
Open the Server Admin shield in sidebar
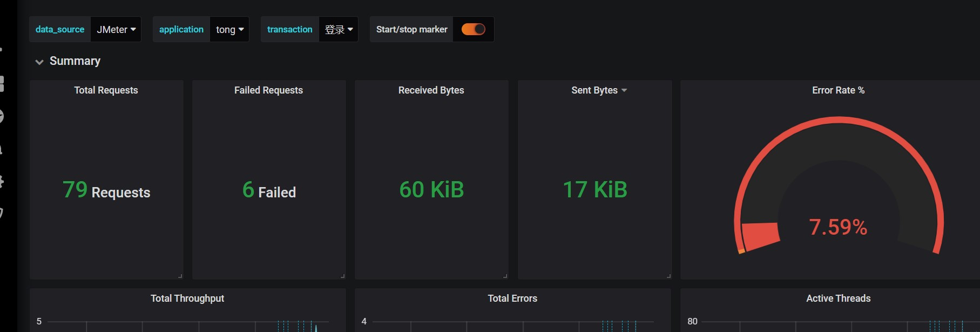click(x=2, y=213)
